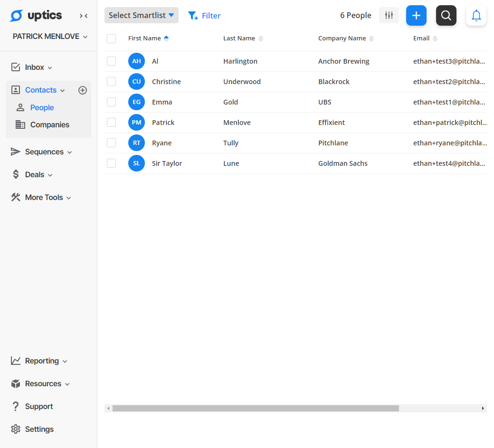The width and height of the screenshot is (494, 448).
Task: Check the box for Emma Gold
Action: click(x=111, y=102)
